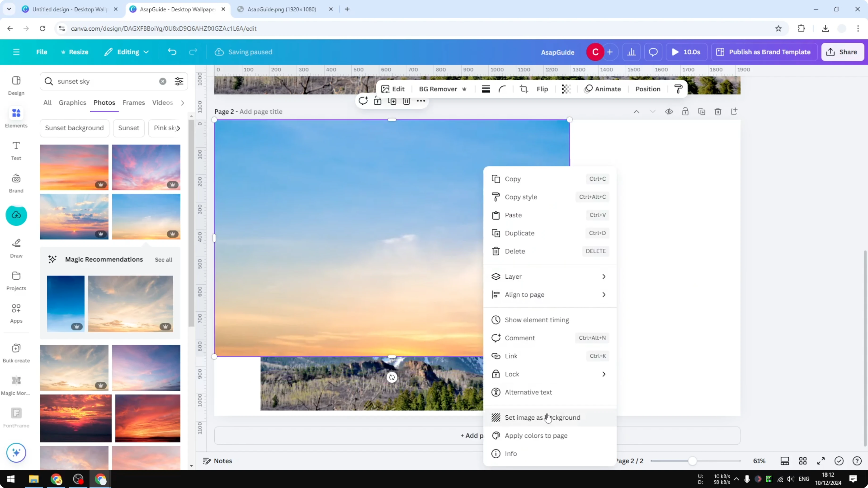Hide the selected element with eye toggle

tap(669, 112)
